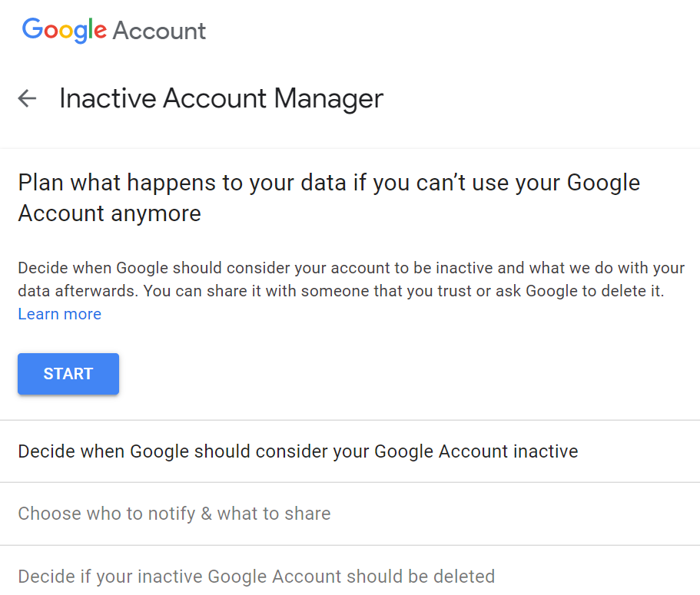
Task: Select the back navigation arrow beside the title
Action: pyautogui.click(x=27, y=98)
